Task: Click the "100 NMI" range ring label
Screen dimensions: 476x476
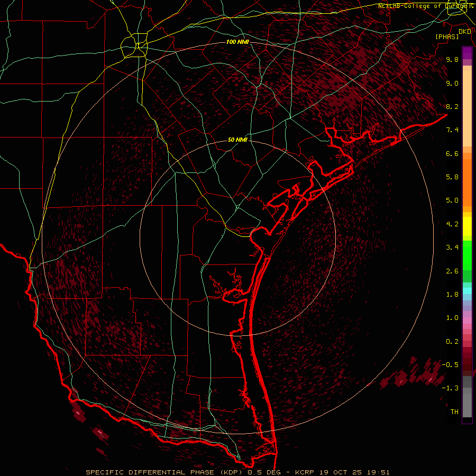Action: click(237, 42)
